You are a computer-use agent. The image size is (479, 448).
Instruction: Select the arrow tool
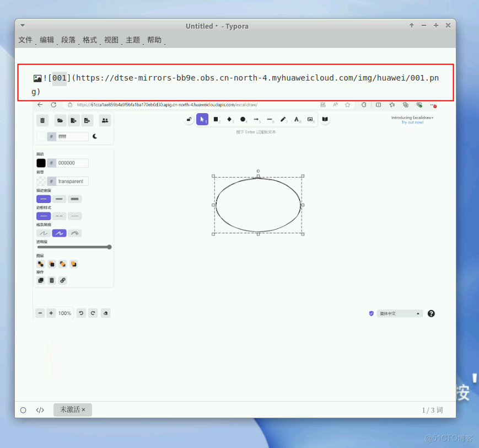tap(256, 119)
